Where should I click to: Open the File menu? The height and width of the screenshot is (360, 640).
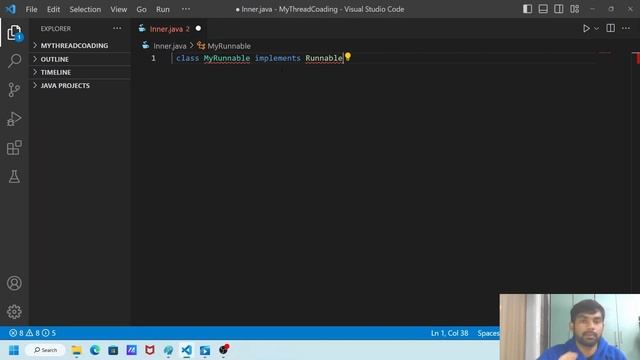[31, 9]
